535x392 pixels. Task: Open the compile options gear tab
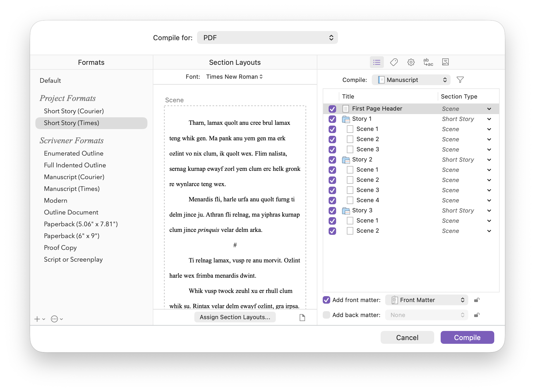[x=411, y=62]
